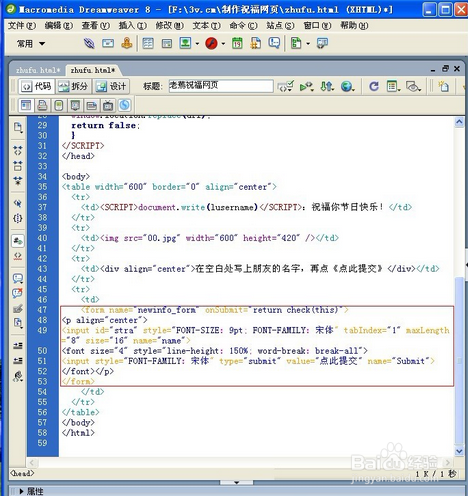Switch to 设计 design view

coord(111,87)
